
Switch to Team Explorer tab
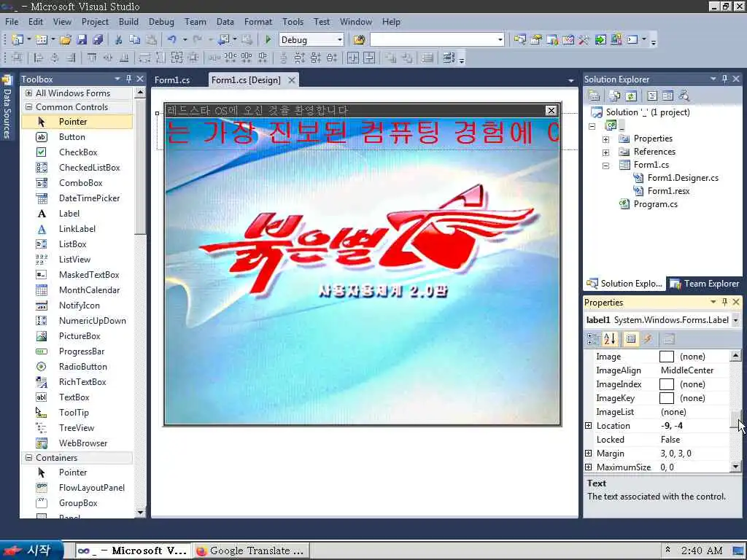point(705,284)
